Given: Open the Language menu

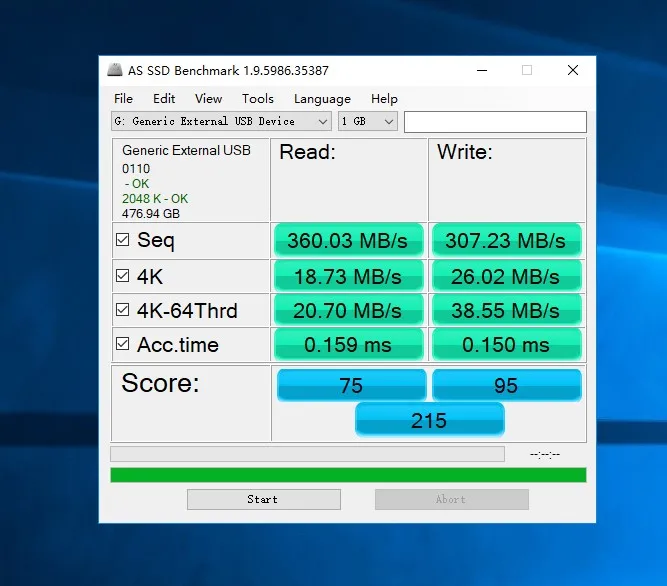Looking at the screenshot, I should point(322,99).
